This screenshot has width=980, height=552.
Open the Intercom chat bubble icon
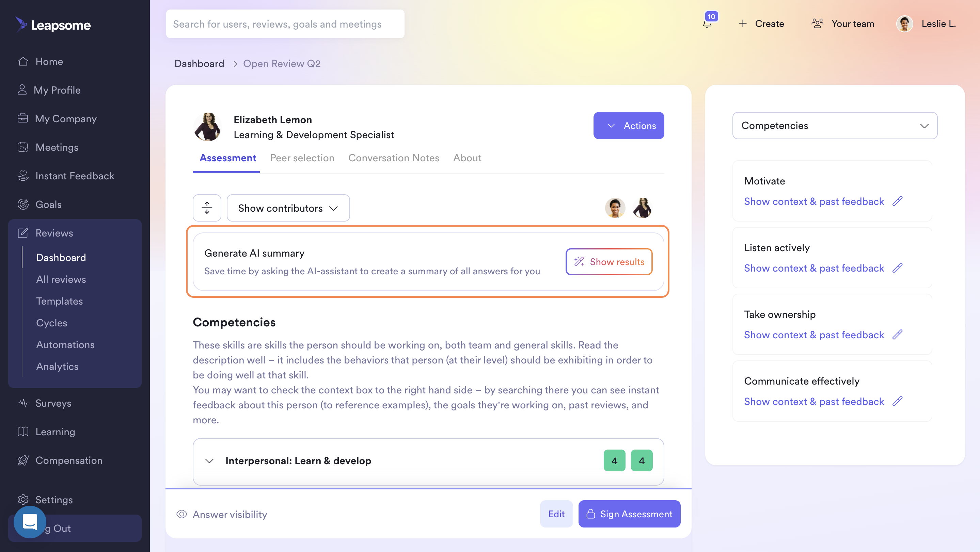coord(30,522)
